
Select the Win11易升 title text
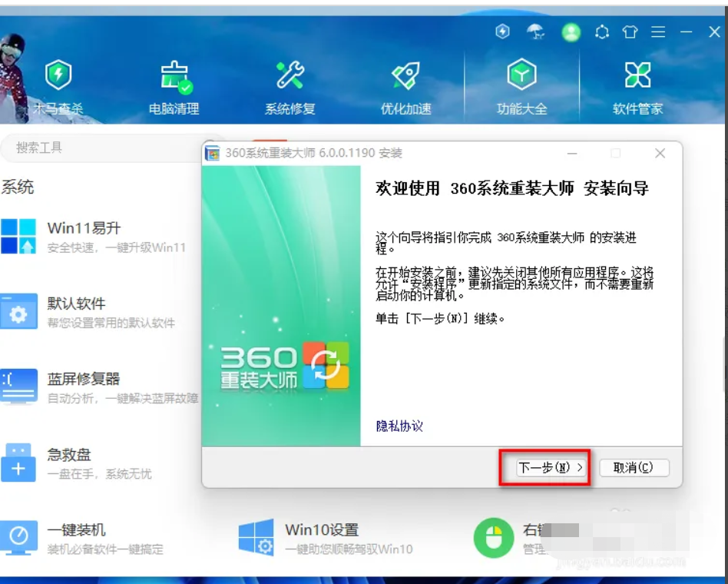coord(84,228)
